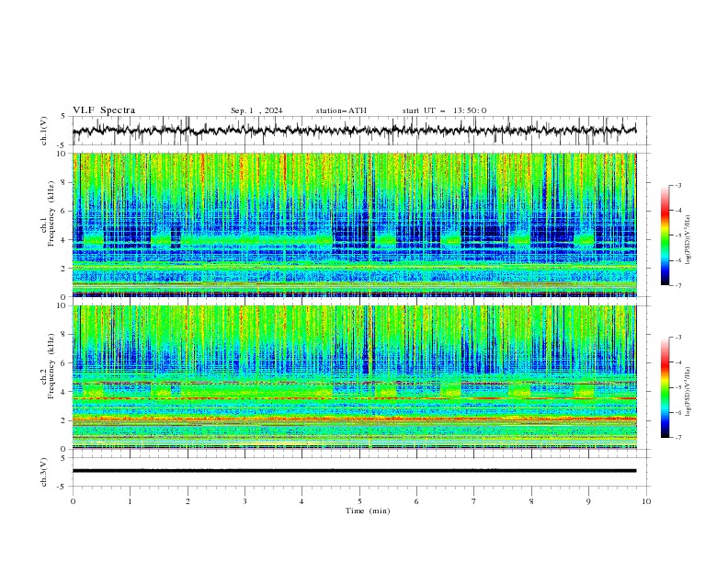This screenshot has width=728, height=563.
Task: Click the '1' tick label on time axis
Action: click(x=130, y=501)
